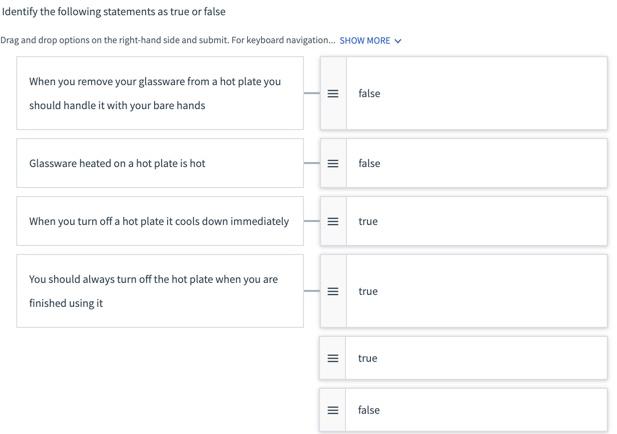Click drag handle beside 'always turn off' statement

tap(333, 291)
